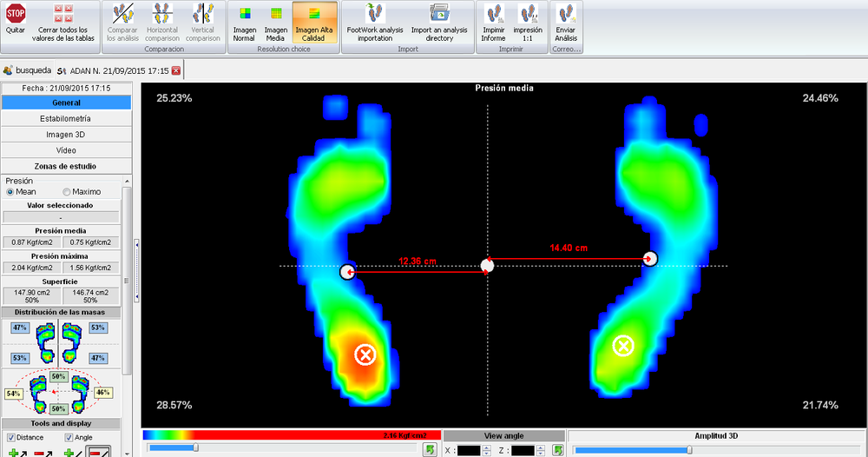Toggle the Distance checkbox
The height and width of the screenshot is (457, 868).
[x=11, y=438]
